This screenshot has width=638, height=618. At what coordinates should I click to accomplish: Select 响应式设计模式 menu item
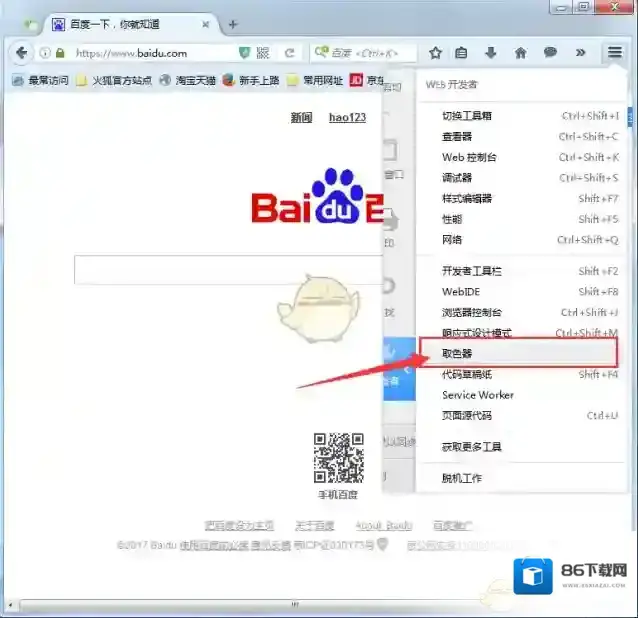(x=523, y=333)
